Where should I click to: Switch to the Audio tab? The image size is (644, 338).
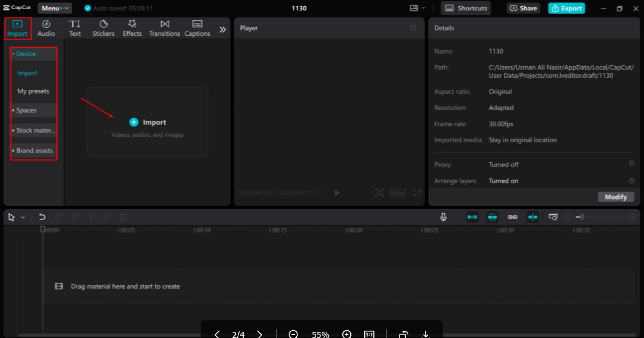[46, 29]
